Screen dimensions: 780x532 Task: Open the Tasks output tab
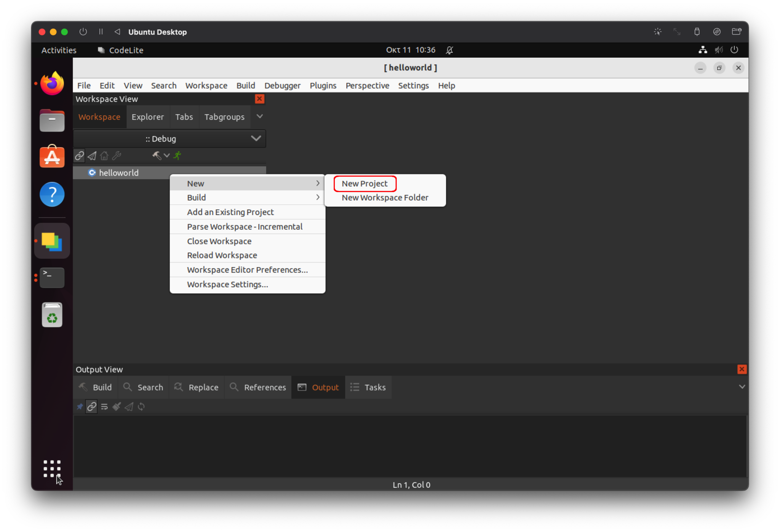(x=368, y=387)
